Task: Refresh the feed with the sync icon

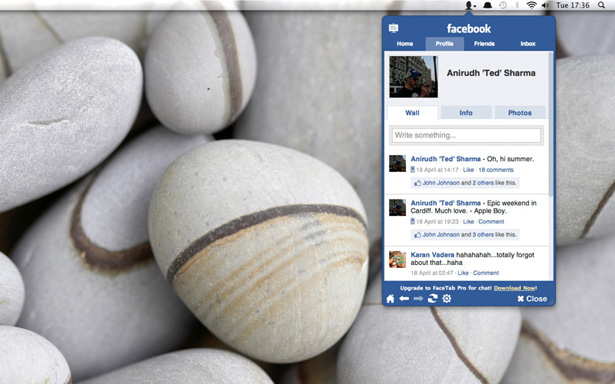Action: [432, 299]
